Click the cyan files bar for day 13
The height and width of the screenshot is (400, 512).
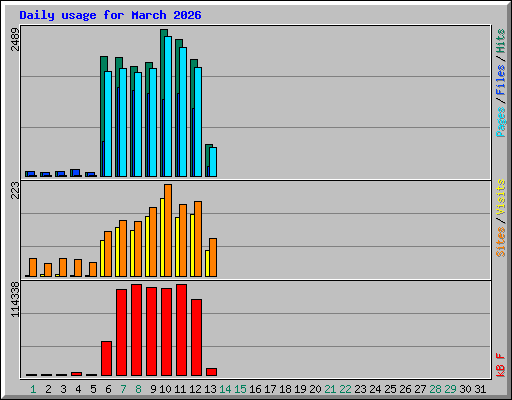(213, 162)
